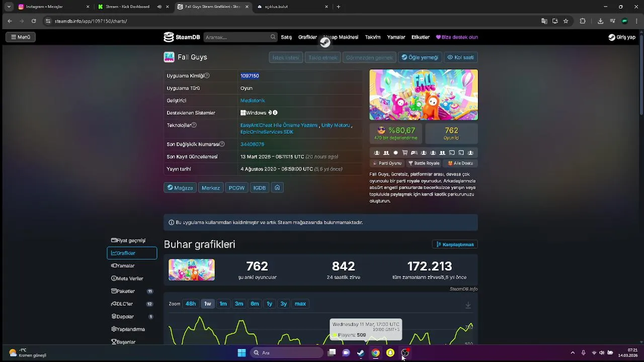Open the Takvim nav item
The height and width of the screenshot is (362, 644).
coord(373,37)
